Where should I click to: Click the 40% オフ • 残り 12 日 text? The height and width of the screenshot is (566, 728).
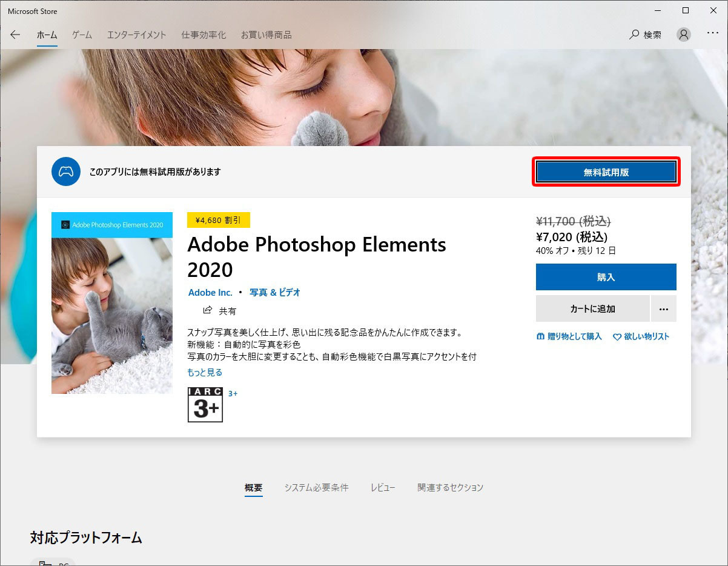point(576,250)
